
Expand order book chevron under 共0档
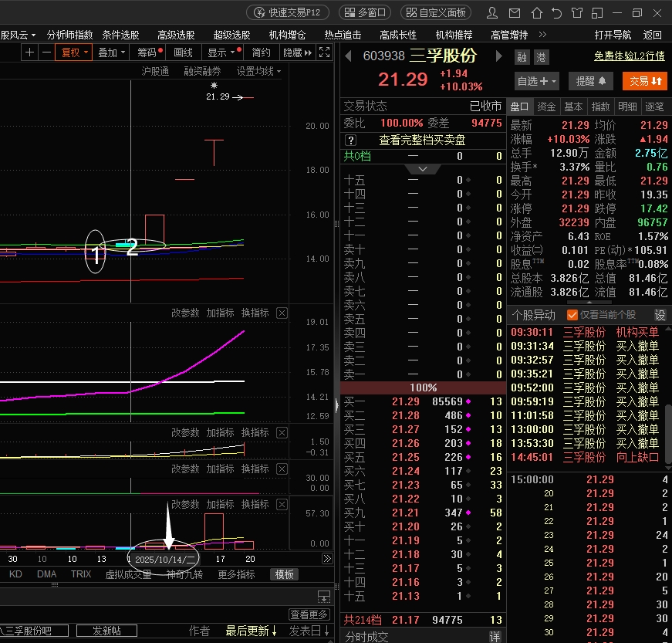pos(423,169)
